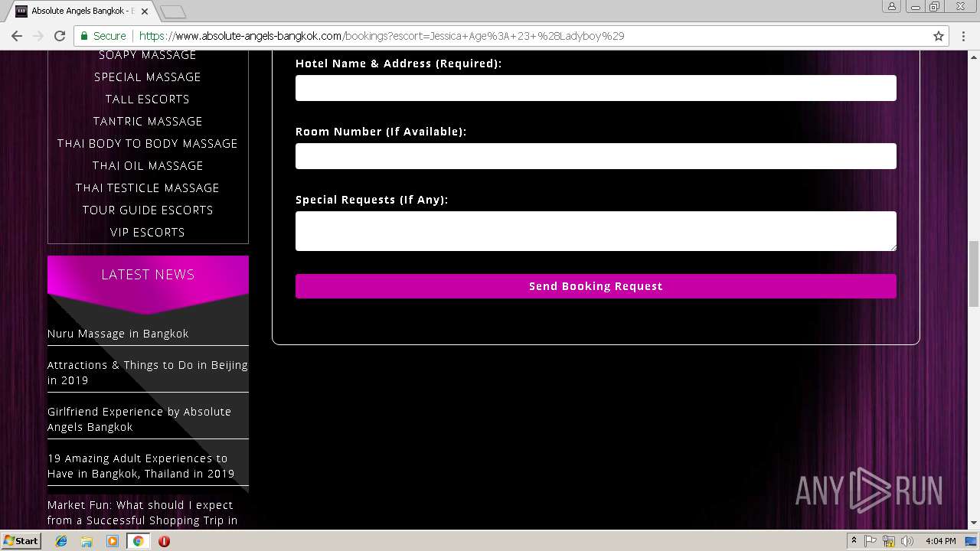Click the volume speaker tray icon
This screenshot has height=551, width=980.
point(907,541)
